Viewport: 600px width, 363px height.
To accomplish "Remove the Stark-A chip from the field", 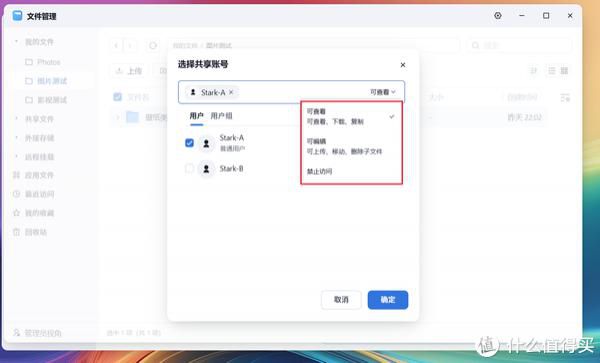I will pos(231,92).
